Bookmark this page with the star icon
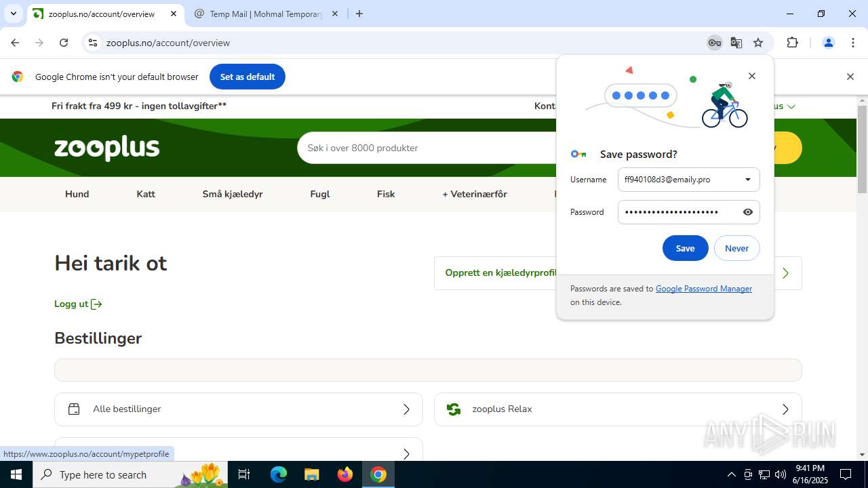Screen dimensions: 868x488 pos(758,43)
